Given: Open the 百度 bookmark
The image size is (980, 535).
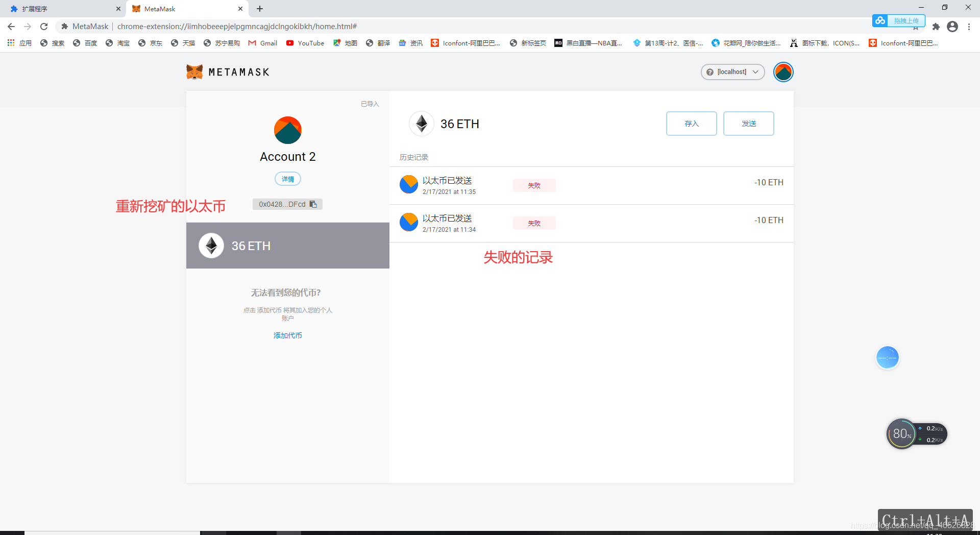Looking at the screenshot, I should click(85, 43).
